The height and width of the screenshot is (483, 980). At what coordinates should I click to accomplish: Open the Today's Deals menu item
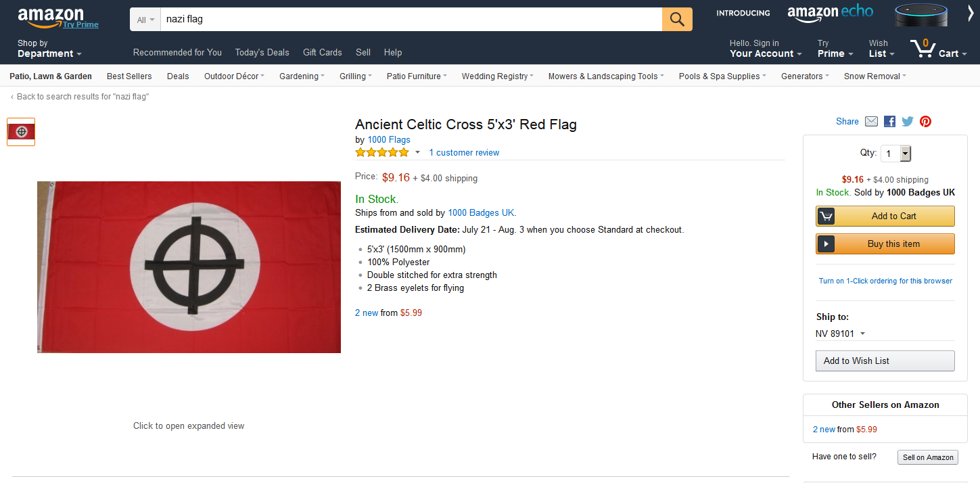(x=262, y=52)
